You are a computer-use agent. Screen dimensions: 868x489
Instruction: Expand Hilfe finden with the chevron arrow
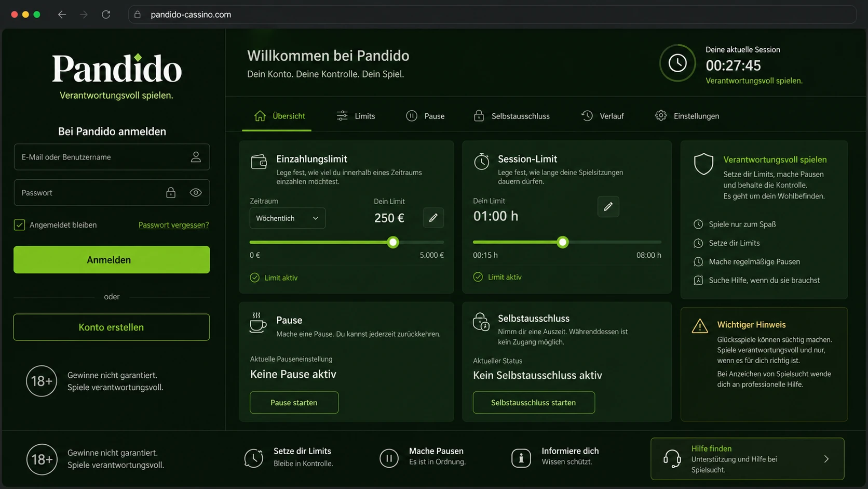point(826,459)
